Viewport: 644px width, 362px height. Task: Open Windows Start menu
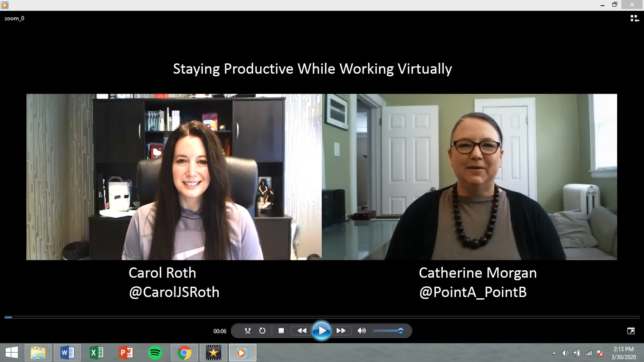pyautogui.click(x=12, y=353)
